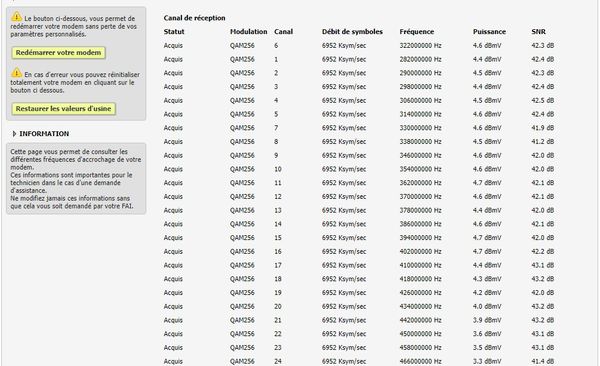Select frequency 338000000 Hz
This screenshot has height=366, width=600.
pos(421,142)
